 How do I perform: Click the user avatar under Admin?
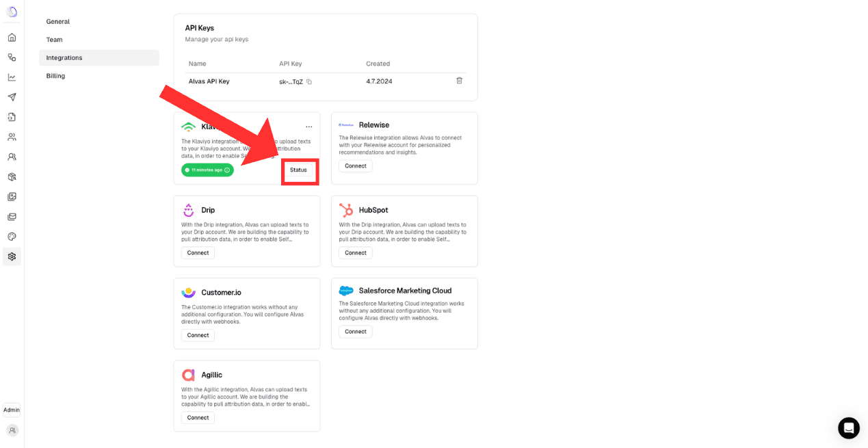(x=12, y=430)
